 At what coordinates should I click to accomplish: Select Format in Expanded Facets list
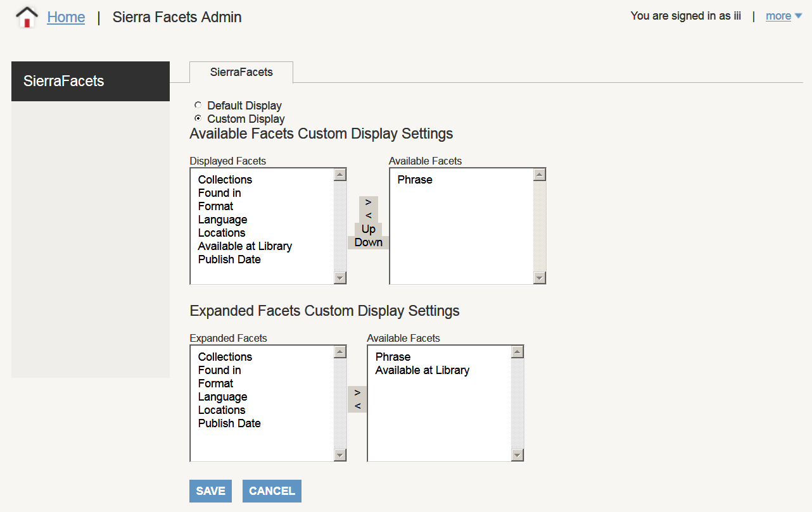click(x=215, y=384)
